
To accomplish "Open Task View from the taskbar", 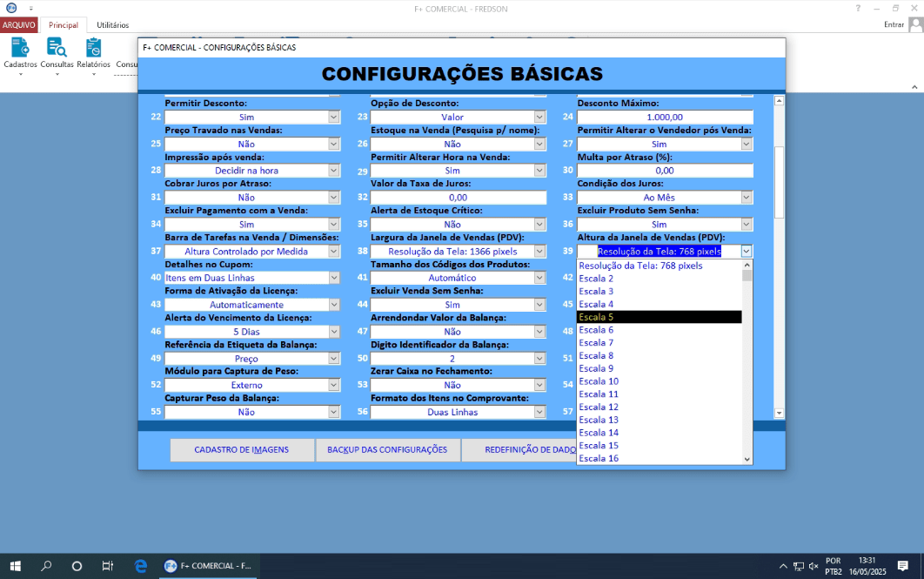I will point(106,566).
